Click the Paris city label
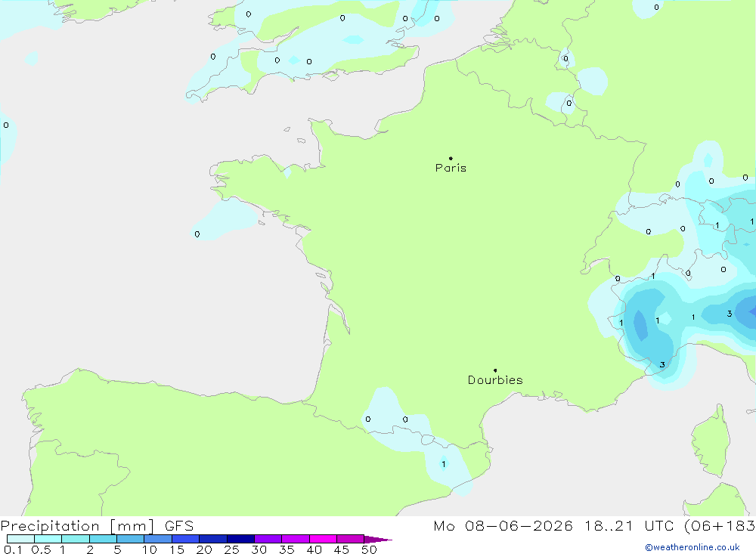Image resolution: width=756 pixels, height=554 pixels. click(451, 168)
